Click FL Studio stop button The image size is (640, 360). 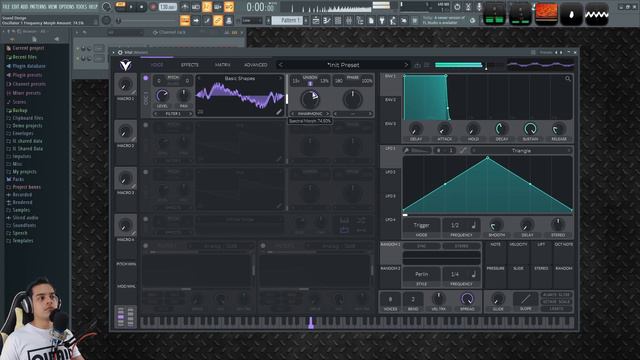pyautogui.click(x=142, y=7)
